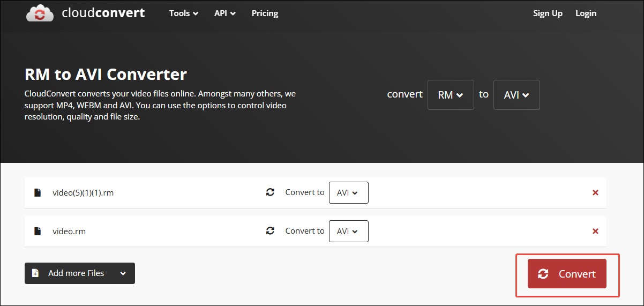Click the CloudConvert cloud logo icon
This screenshot has width=644, height=306.
point(40,12)
